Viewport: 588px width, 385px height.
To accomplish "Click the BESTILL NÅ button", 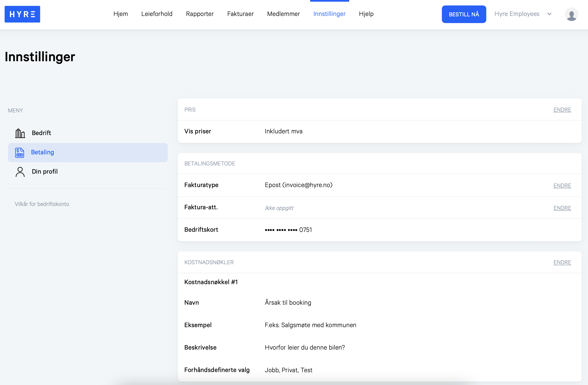I will 464,14.
